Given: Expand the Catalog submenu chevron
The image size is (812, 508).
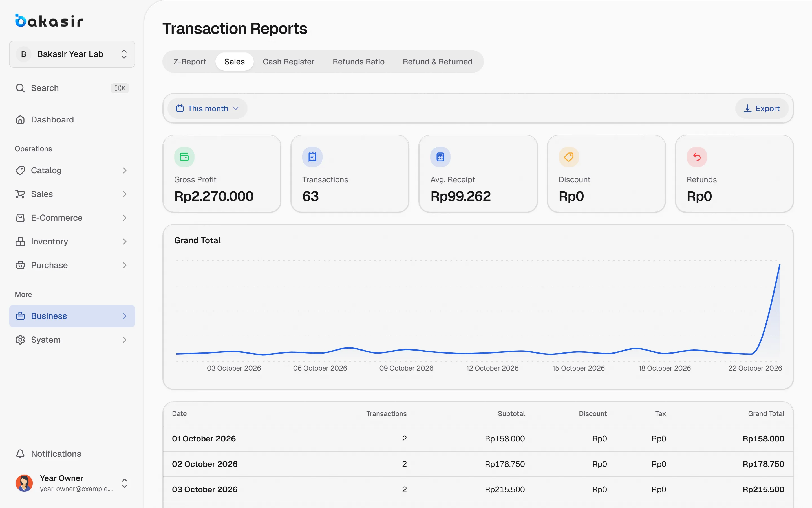Looking at the screenshot, I should pyautogui.click(x=125, y=170).
